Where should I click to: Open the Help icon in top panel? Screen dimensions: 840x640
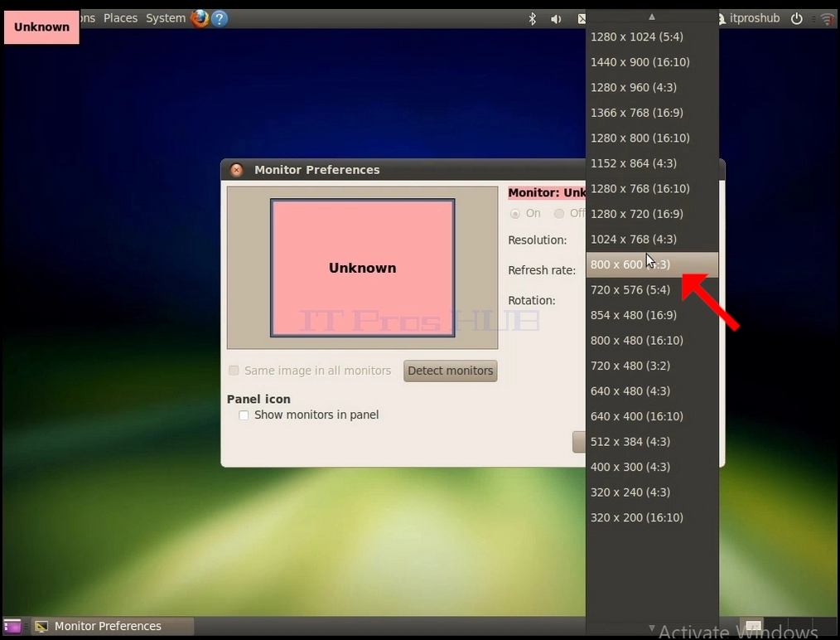[219, 19]
